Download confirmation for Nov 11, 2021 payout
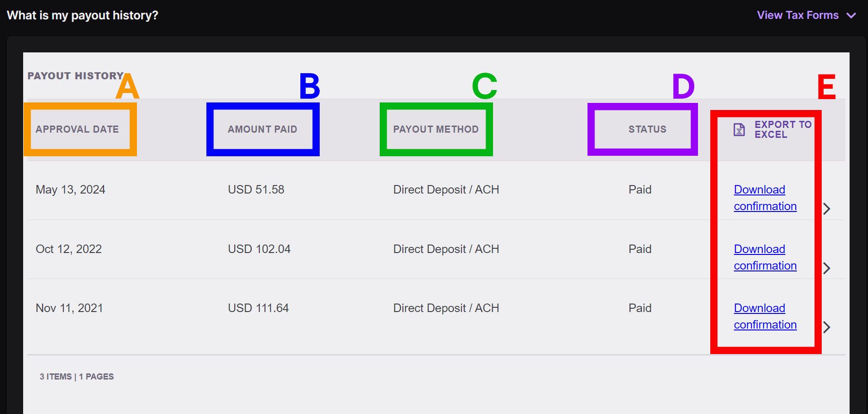 tap(765, 316)
